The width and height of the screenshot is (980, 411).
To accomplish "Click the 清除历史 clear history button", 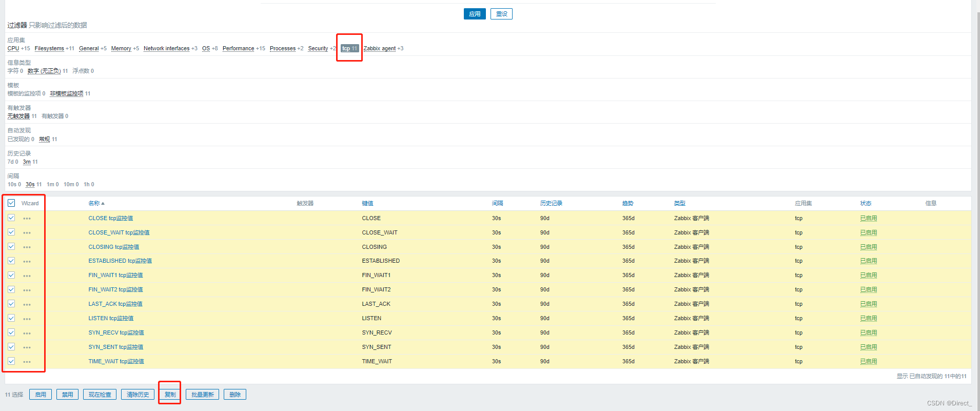I will (x=138, y=395).
